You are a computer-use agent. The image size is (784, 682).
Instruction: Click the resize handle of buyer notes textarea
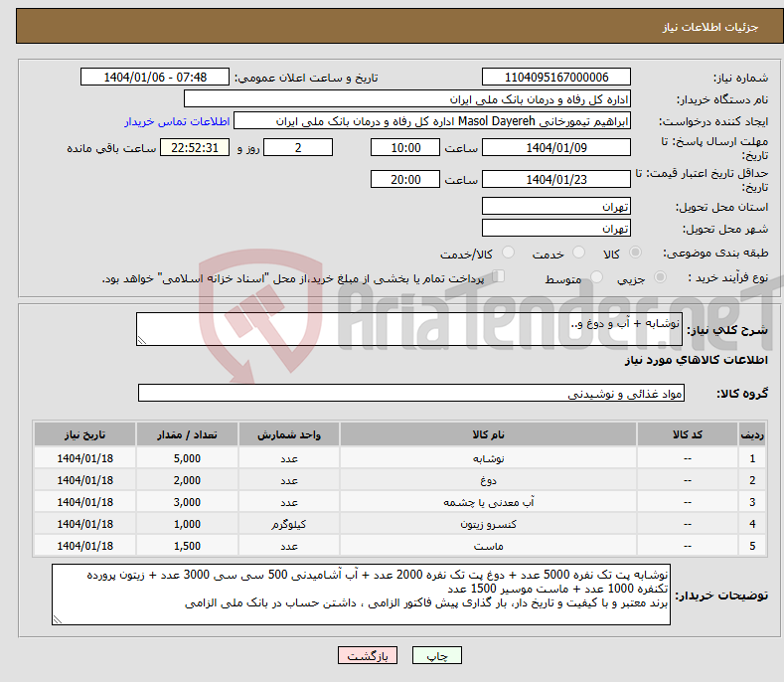pyautogui.click(x=57, y=619)
